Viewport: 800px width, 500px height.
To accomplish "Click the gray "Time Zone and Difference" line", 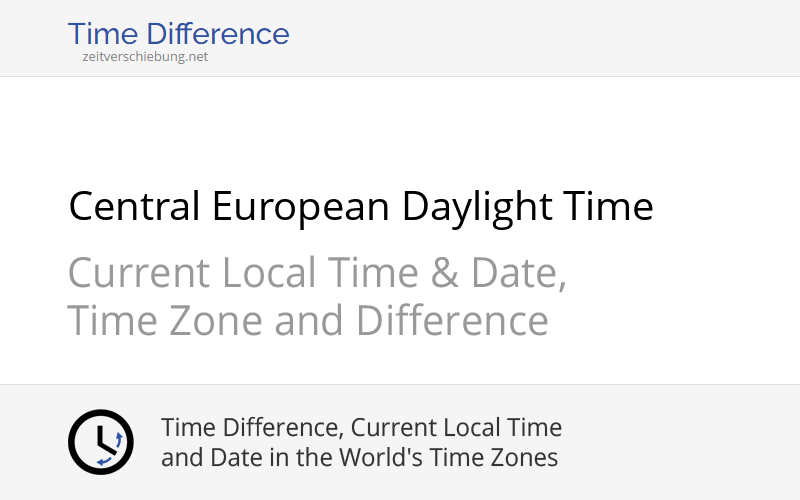I will [308, 321].
